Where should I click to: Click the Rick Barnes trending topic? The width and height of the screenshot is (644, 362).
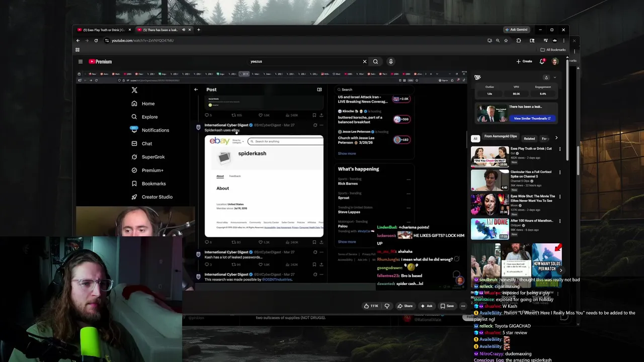pyautogui.click(x=348, y=184)
